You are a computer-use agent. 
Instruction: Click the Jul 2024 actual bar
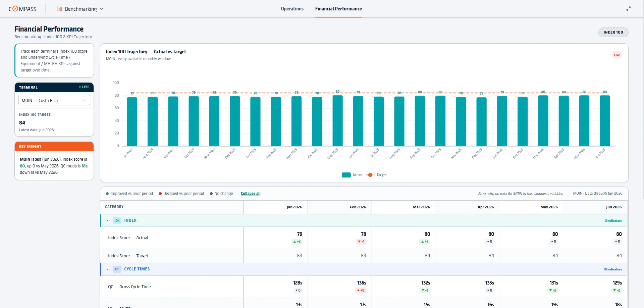click(132, 121)
